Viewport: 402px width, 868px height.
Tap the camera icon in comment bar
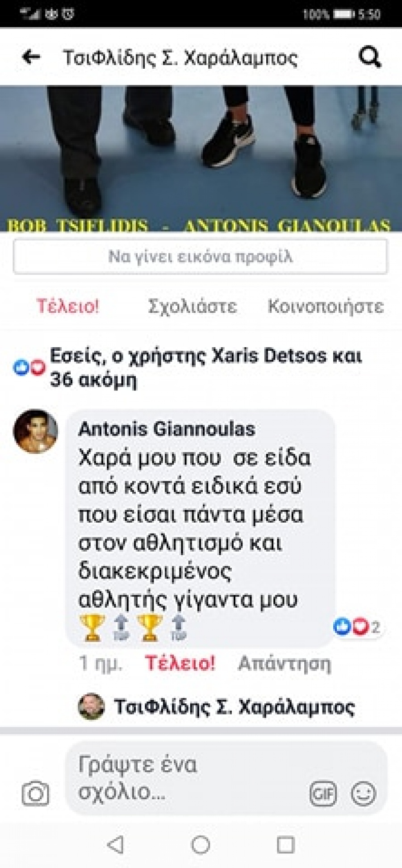35,793
